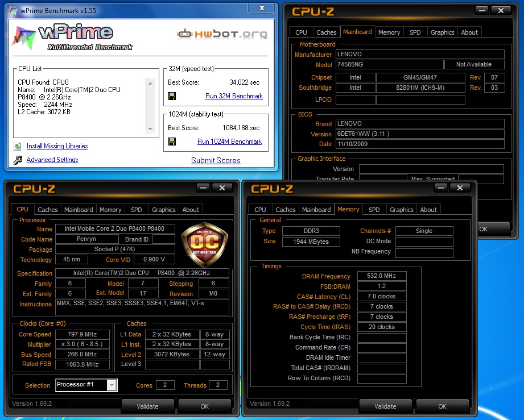Open Memory tab in Mainboard window
Viewport: 524px width, 420px height.
point(389,32)
